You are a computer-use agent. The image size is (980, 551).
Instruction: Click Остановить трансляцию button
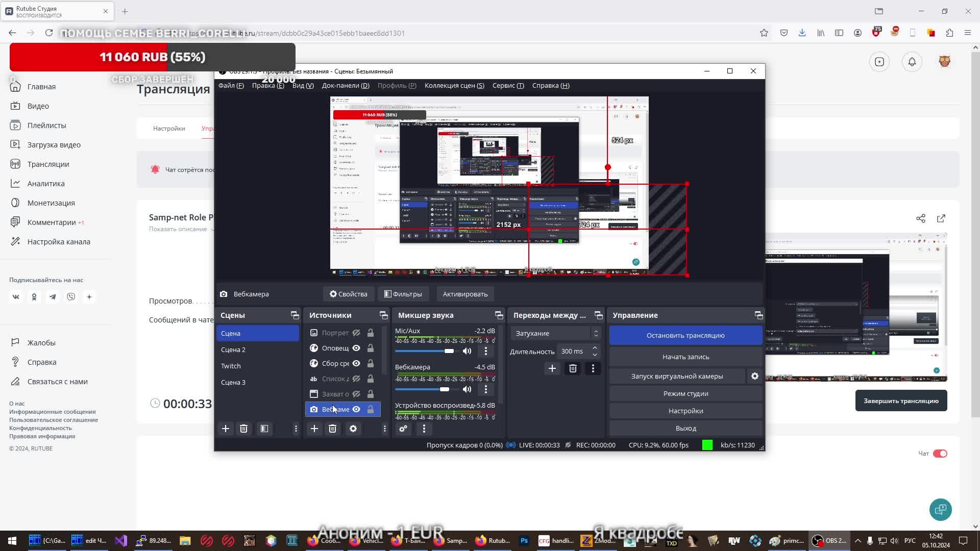click(685, 335)
